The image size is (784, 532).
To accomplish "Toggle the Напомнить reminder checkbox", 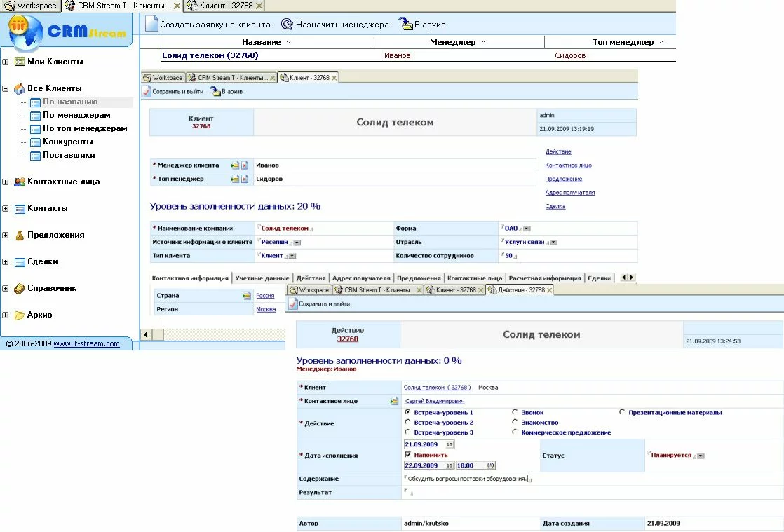I will point(408,455).
